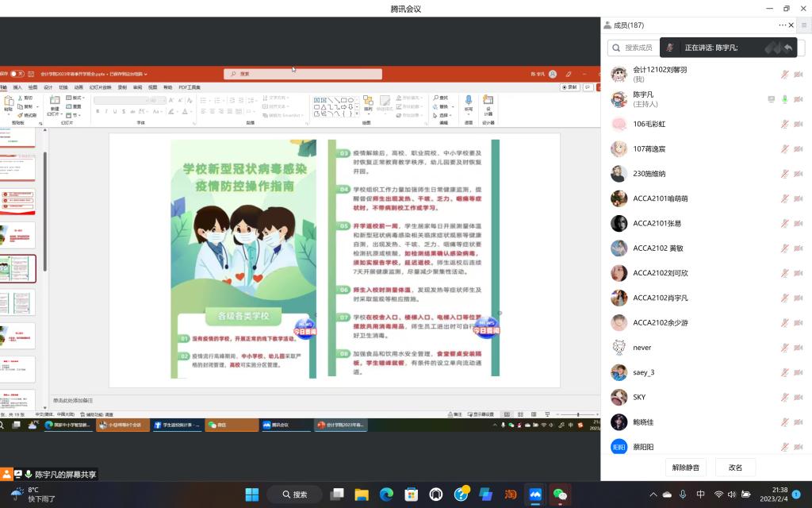This screenshot has height=508, width=812.
Task: Click the 备注 notes button in PowerPoint status bar
Action: pos(454,414)
